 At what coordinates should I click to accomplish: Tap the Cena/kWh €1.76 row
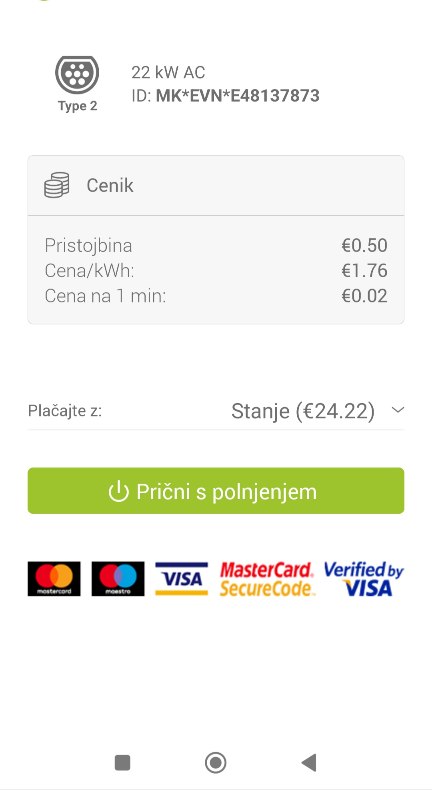click(216, 271)
